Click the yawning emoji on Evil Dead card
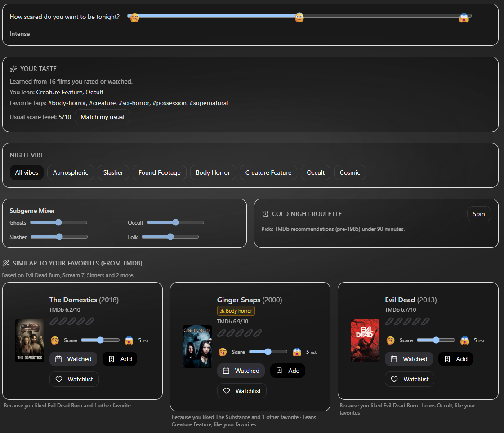 point(391,340)
